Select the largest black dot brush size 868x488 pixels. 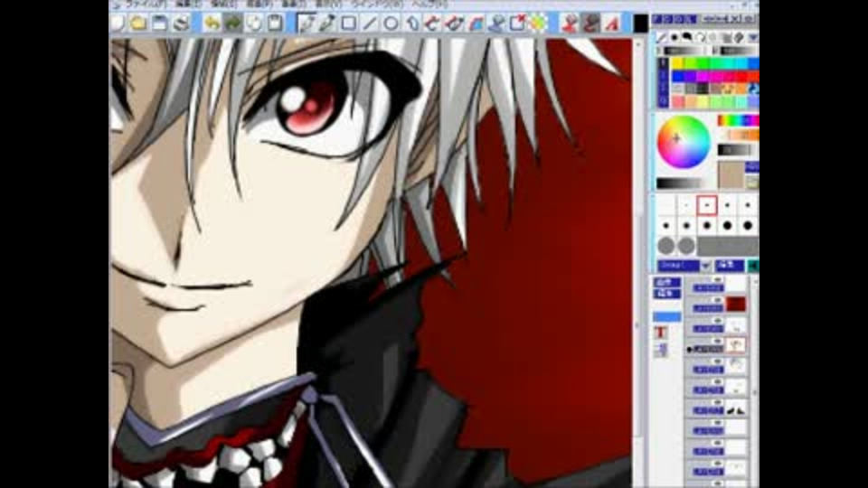748,225
